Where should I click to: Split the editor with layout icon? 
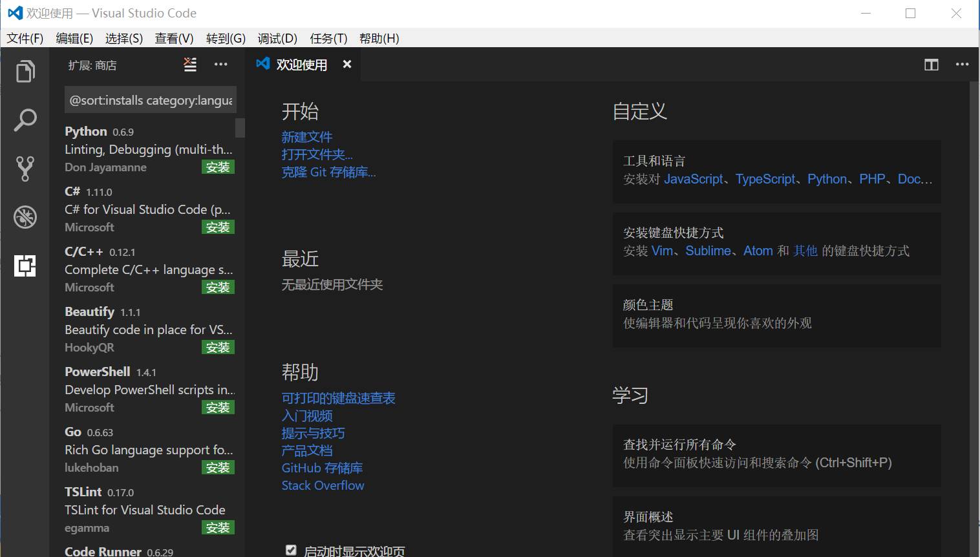(x=932, y=65)
